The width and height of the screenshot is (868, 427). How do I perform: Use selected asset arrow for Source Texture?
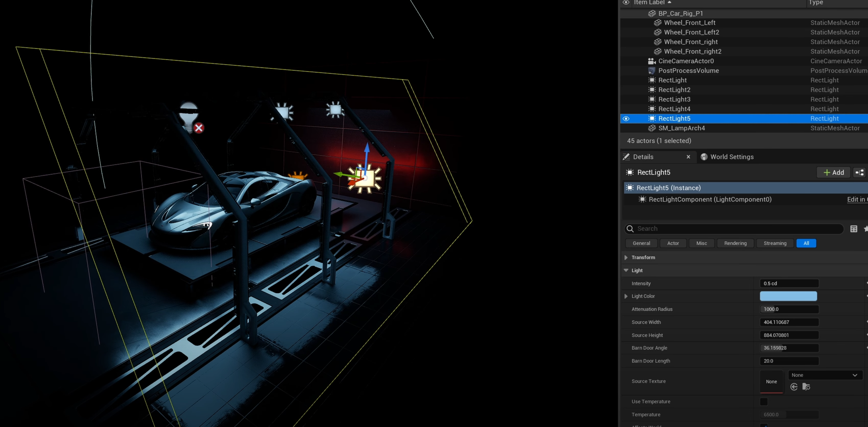tap(794, 387)
